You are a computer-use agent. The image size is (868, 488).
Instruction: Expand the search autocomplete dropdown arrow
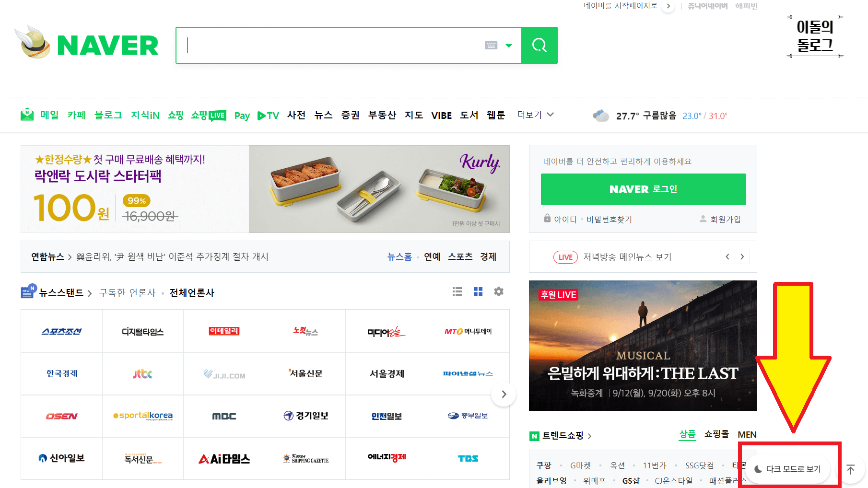point(509,46)
